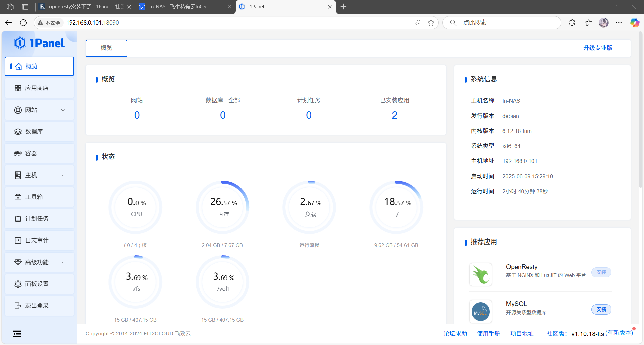Open the browser profile avatar
The image size is (644, 345).
pyautogui.click(x=604, y=23)
